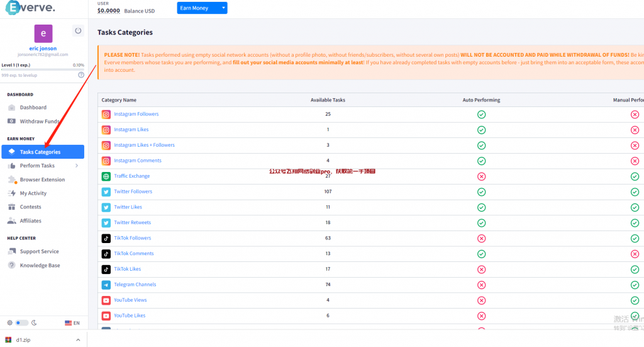
Task: Go to My Activity in sidebar
Action: click(x=33, y=193)
